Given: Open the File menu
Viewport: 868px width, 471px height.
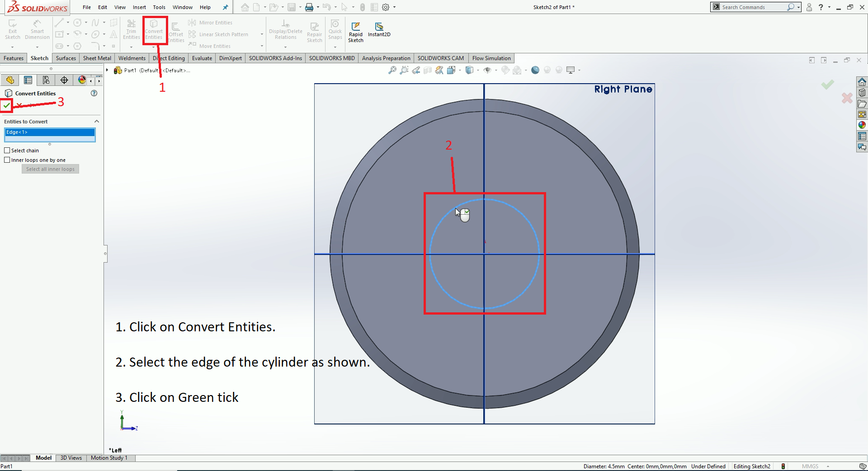Looking at the screenshot, I should pos(87,7).
